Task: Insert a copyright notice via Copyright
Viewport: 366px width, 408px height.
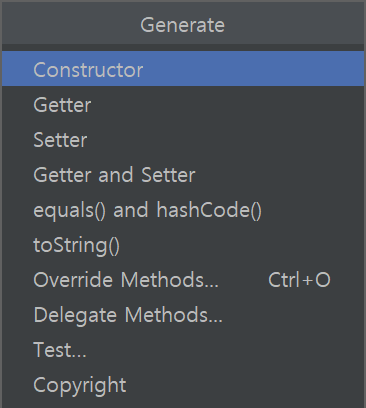Action: tap(183, 384)
